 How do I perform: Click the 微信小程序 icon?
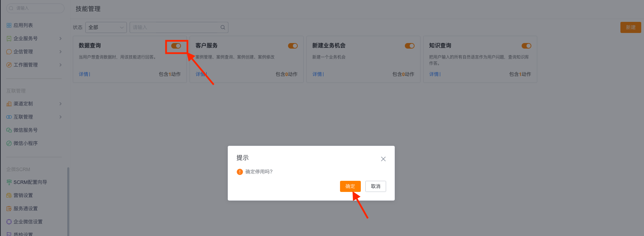coord(9,143)
